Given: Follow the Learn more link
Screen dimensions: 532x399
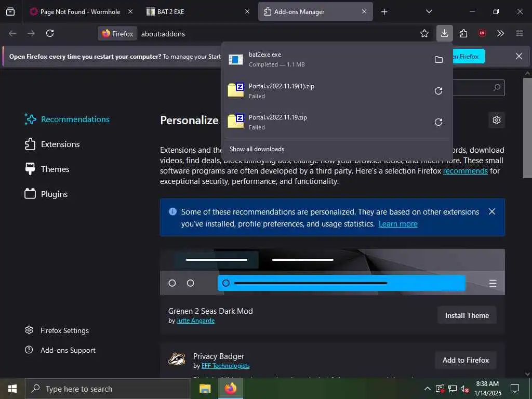Looking at the screenshot, I should point(398,223).
